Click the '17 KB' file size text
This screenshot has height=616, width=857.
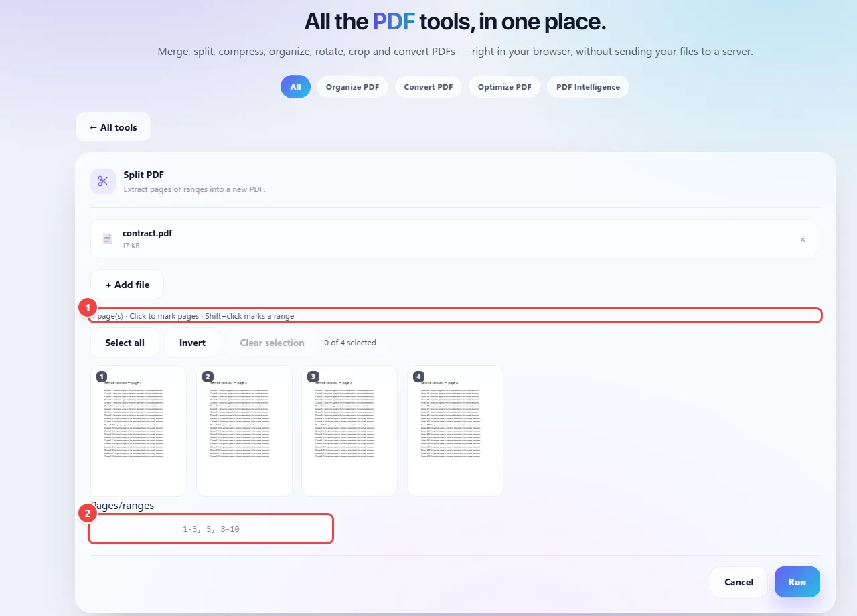tap(131, 246)
